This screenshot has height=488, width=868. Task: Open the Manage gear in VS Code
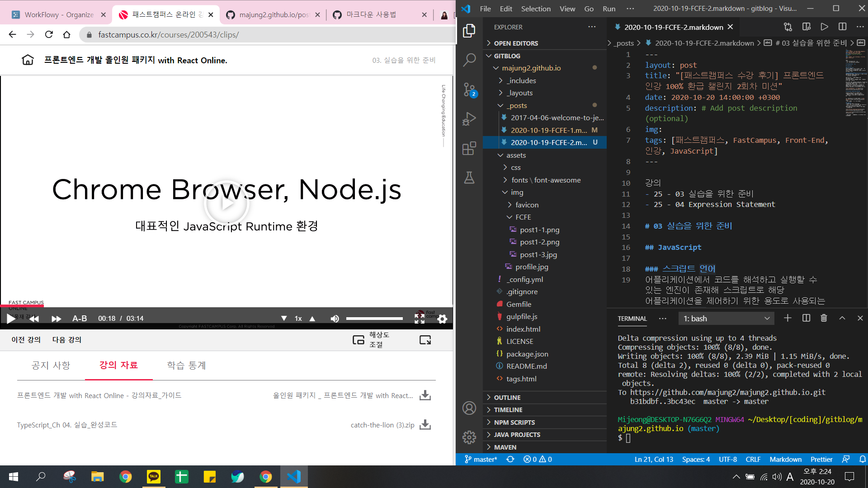point(469,437)
